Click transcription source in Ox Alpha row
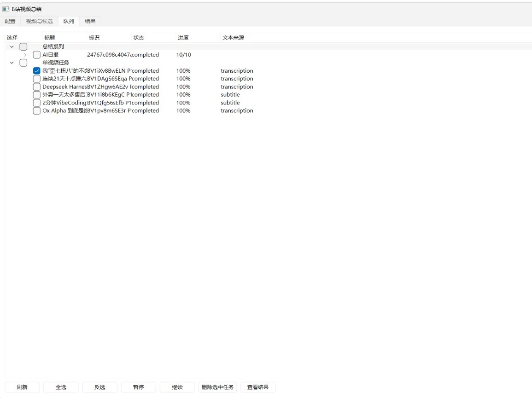The image size is (532, 398). [x=237, y=110]
